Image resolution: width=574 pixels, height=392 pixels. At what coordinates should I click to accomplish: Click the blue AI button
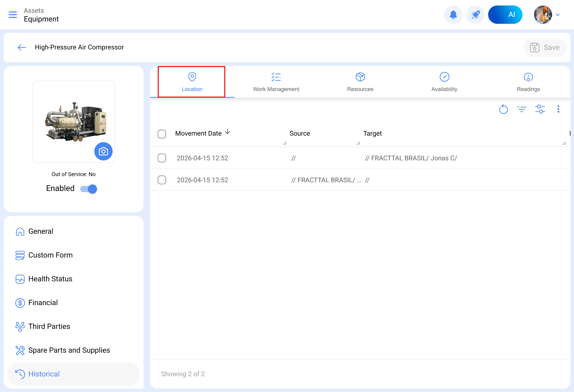click(505, 15)
